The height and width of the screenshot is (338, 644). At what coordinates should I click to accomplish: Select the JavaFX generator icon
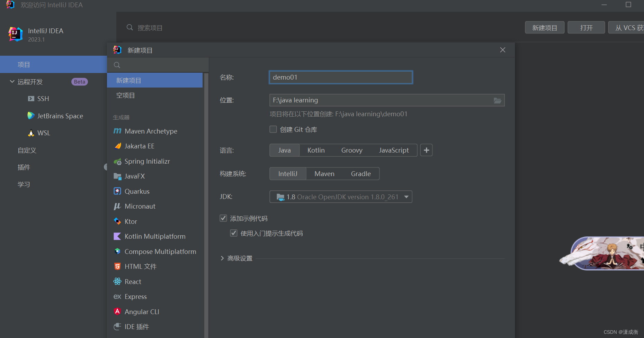tap(118, 176)
